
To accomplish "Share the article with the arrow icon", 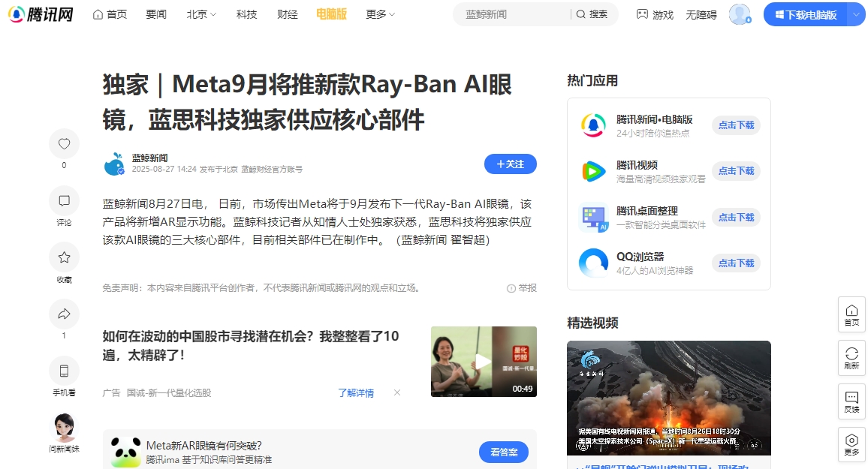I will click(65, 314).
